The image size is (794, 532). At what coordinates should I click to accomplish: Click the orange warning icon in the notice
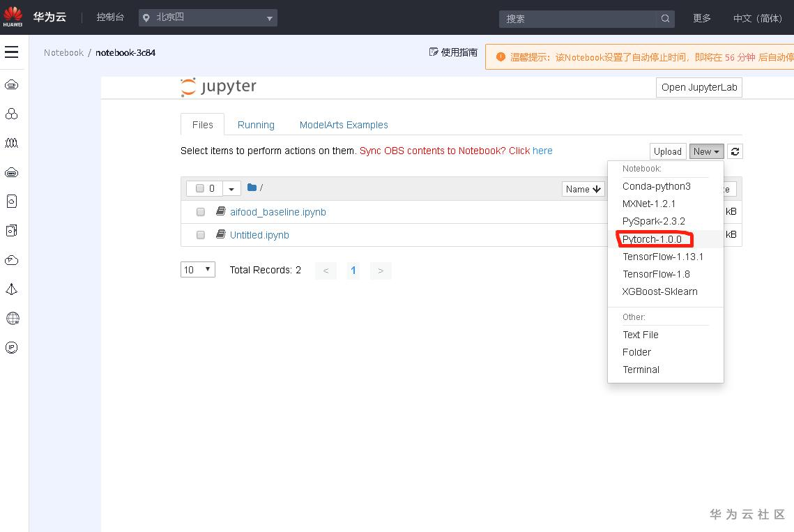(501, 56)
